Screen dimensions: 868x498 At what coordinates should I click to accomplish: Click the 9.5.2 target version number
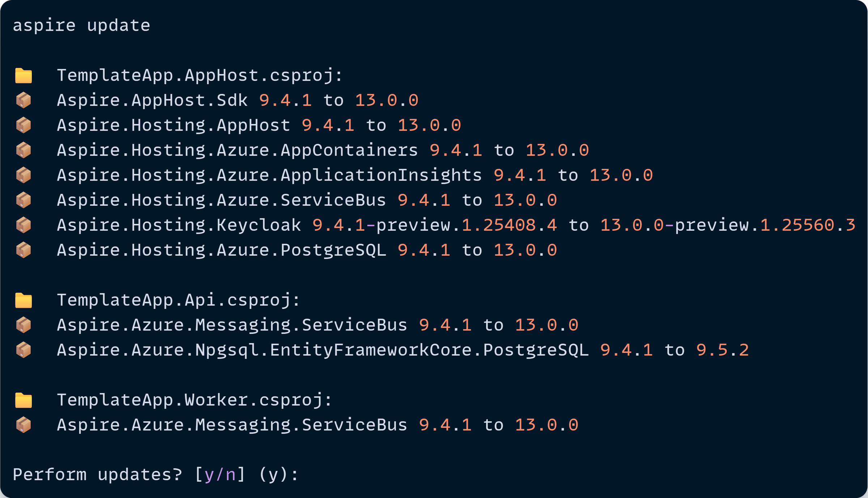tap(722, 350)
